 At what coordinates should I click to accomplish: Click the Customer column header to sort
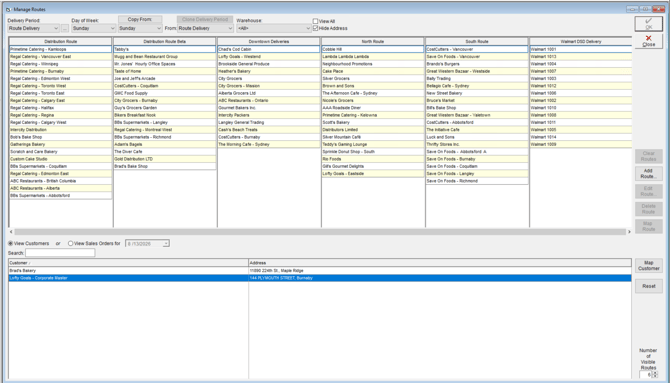[x=128, y=263]
